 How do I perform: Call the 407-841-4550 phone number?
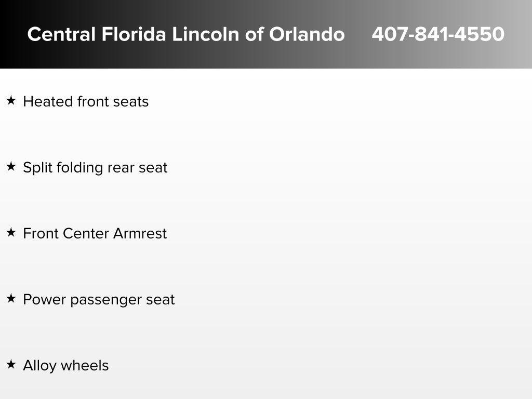tap(438, 34)
